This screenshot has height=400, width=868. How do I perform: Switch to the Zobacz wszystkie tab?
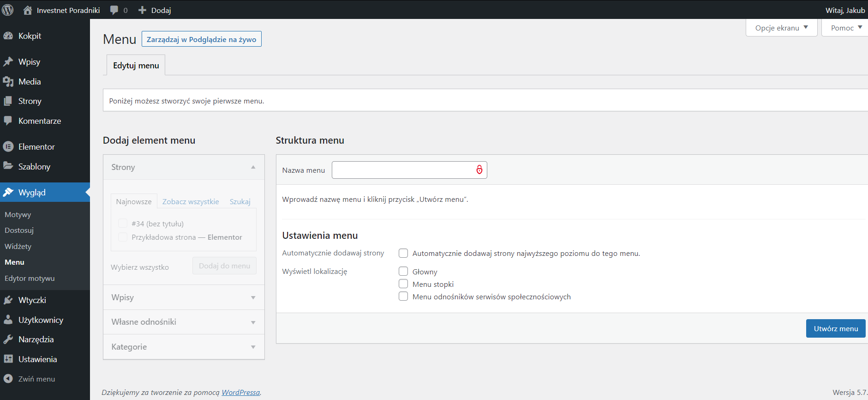(x=191, y=202)
